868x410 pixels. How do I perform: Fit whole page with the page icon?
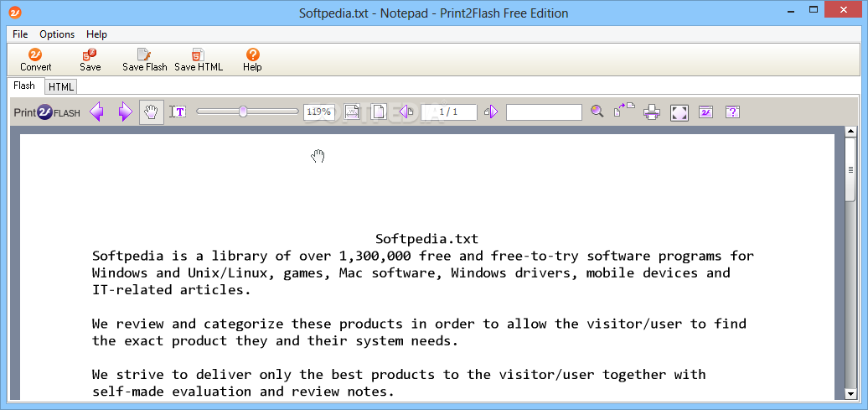[x=379, y=112]
